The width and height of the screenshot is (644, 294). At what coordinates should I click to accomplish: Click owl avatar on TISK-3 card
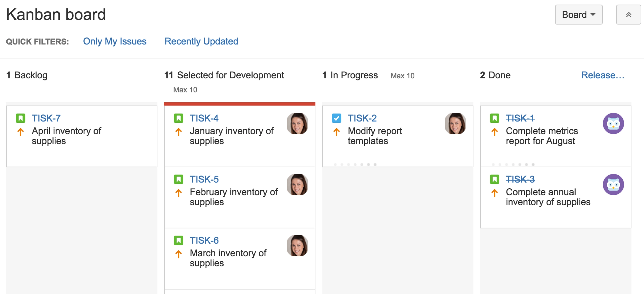point(613,185)
